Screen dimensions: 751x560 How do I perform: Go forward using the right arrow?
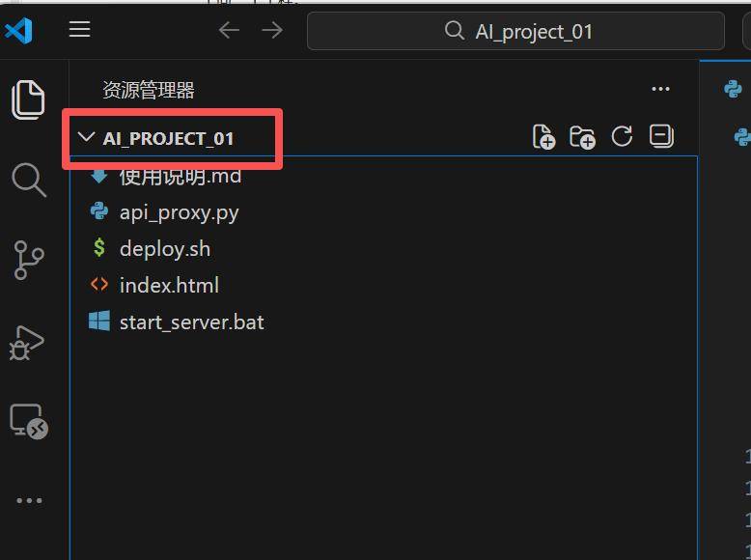pyautogui.click(x=272, y=31)
